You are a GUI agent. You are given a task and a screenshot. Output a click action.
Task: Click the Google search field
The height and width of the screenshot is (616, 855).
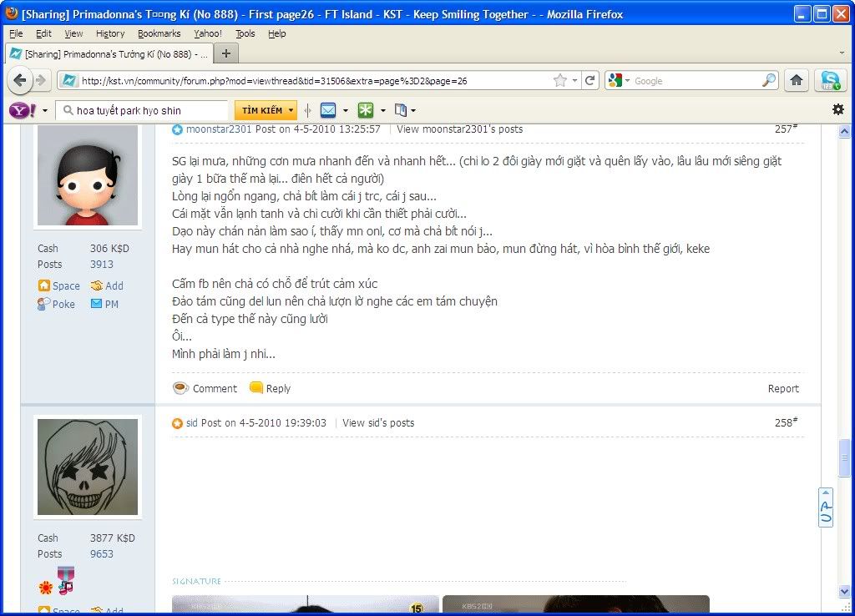tap(697, 81)
